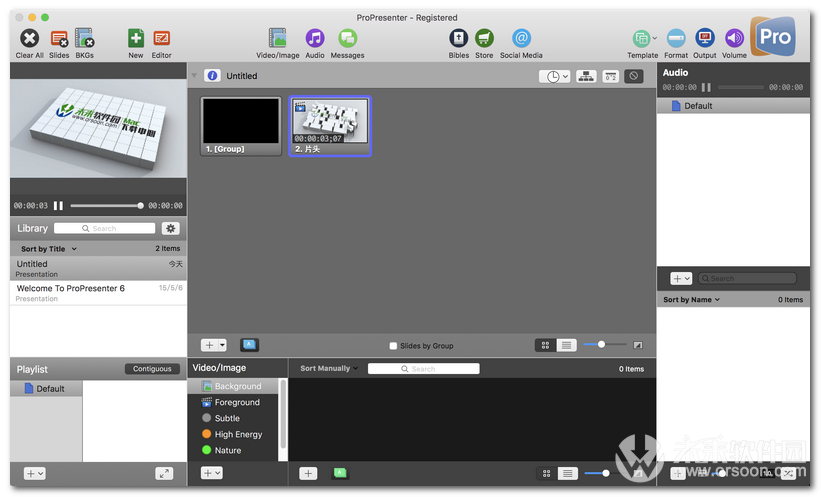Launch the slide Editor icon
821x497 pixels.
pos(161,39)
